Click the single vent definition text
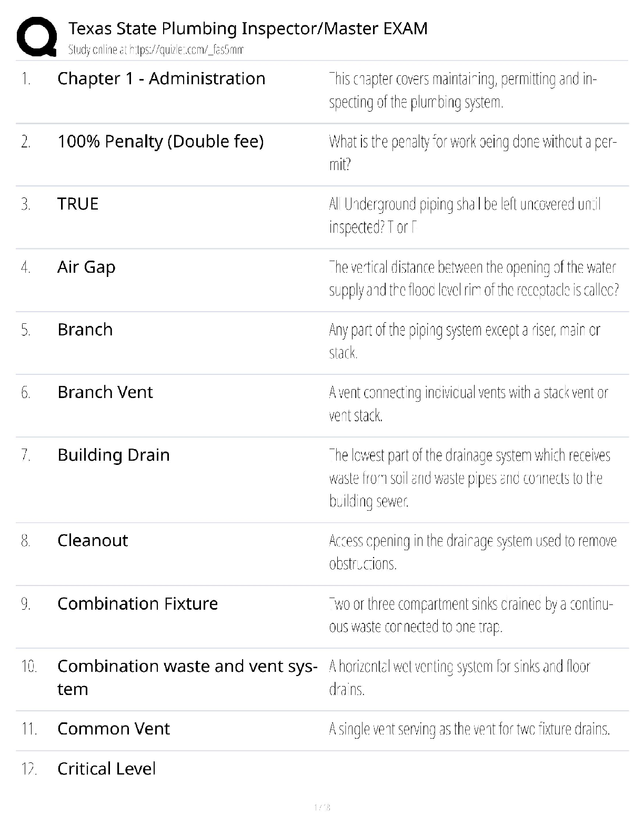 point(469,729)
